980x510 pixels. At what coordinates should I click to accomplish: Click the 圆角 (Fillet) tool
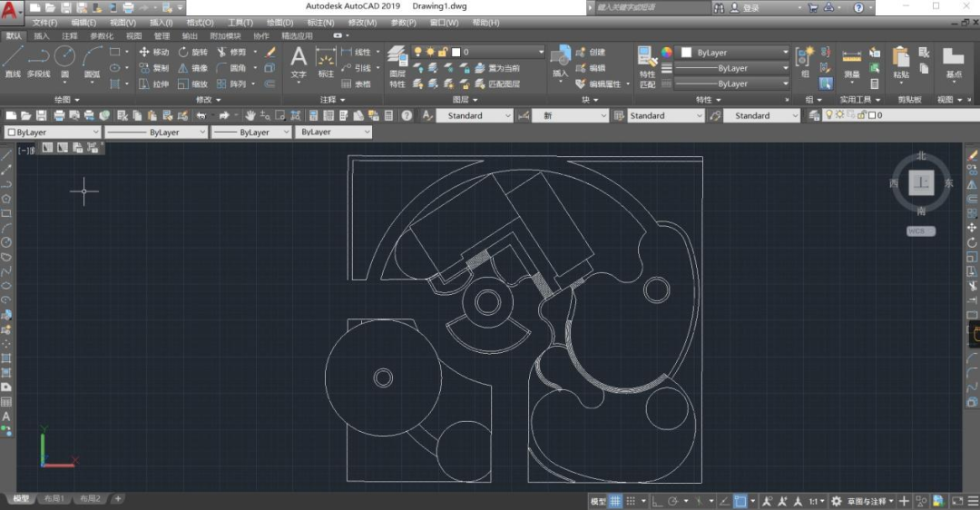point(231,67)
